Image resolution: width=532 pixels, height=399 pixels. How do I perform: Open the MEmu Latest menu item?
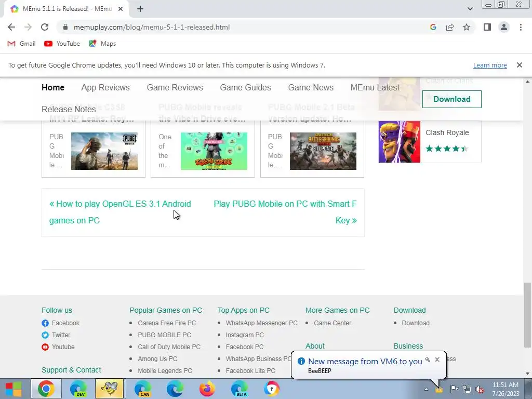(x=375, y=87)
